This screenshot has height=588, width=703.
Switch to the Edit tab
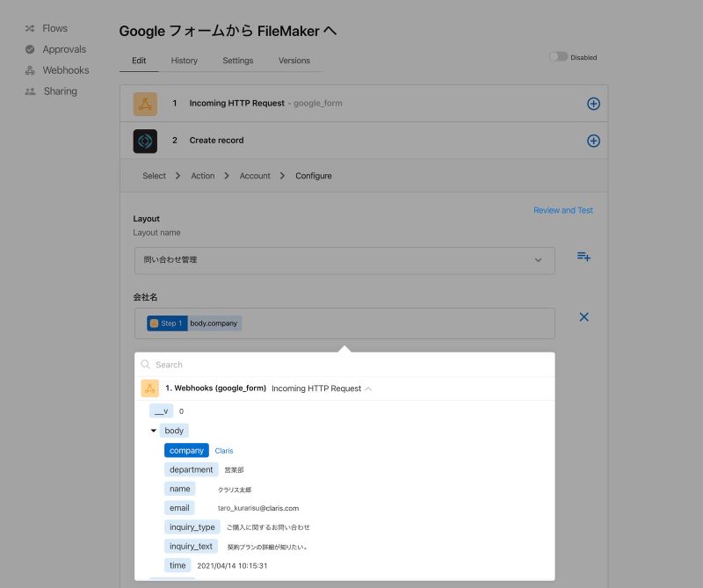coord(139,61)
